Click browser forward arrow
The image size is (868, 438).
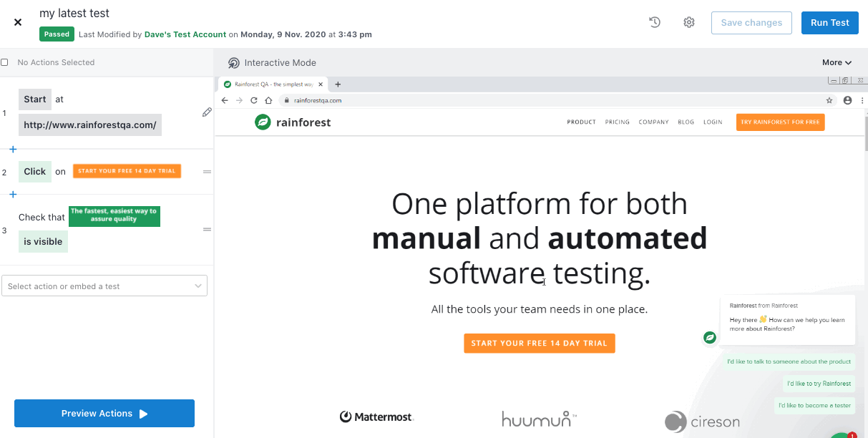[239, 100]
